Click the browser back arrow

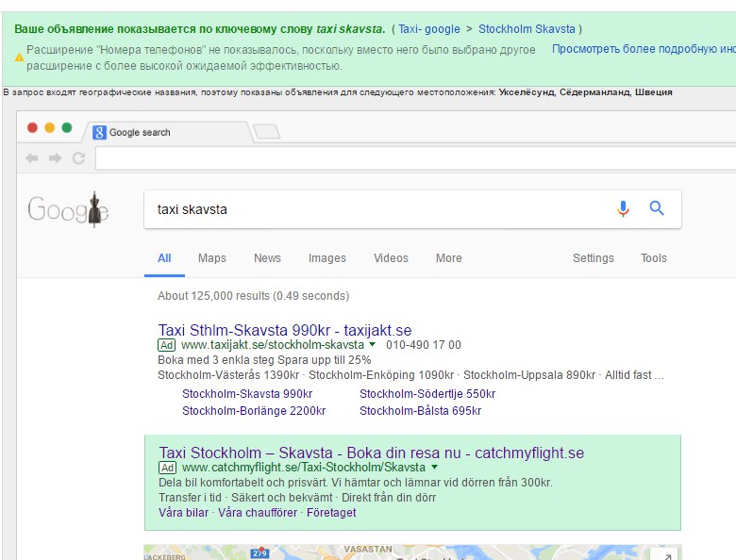pyautogui.click(x=32, y=158)
